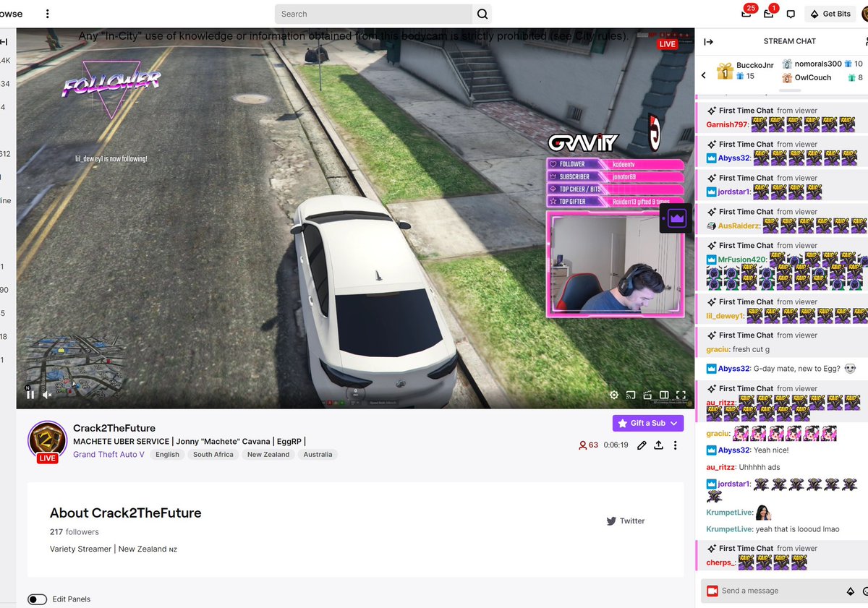The image size is (868, 608).
Task: Cast the stream to a device
Action: tap(631, 395)
